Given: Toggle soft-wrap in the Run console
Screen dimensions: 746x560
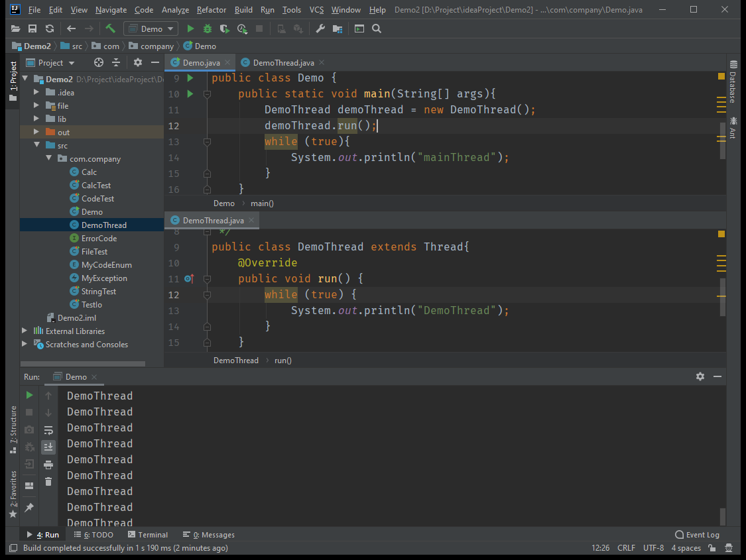Looking at the screenshot, I should (48, 430).
